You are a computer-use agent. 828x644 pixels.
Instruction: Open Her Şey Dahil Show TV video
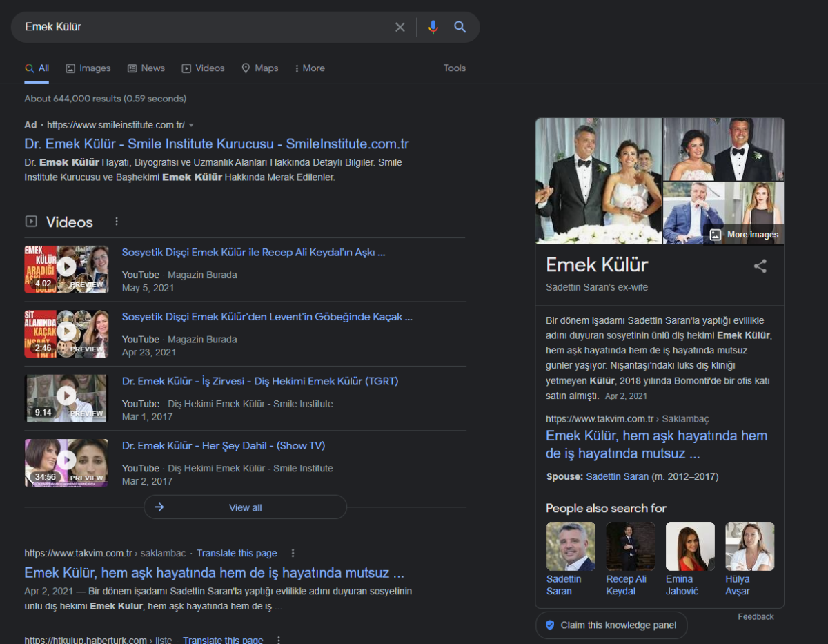[x=224, y=445]
